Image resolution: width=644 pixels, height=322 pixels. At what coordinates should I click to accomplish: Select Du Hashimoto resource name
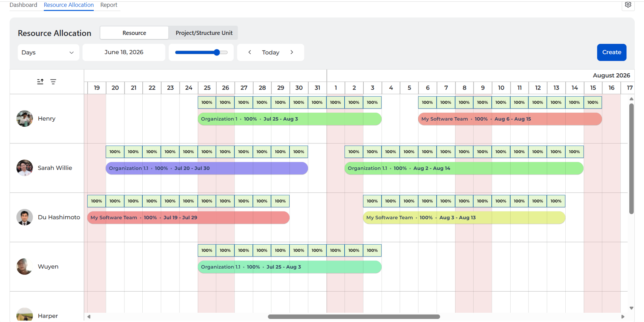pyautogui.click(x=59, y=217)
